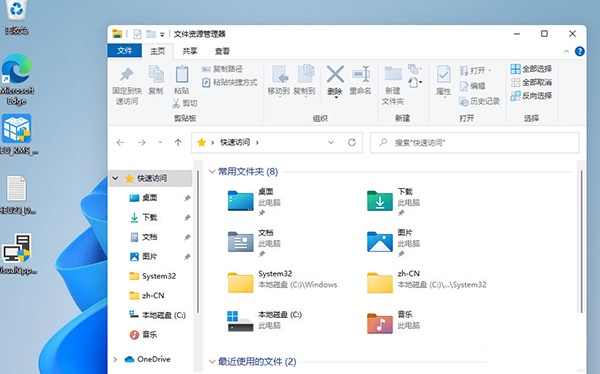Click Select none (全部取消)
This screenshot has height=374, width=600.
531,82
